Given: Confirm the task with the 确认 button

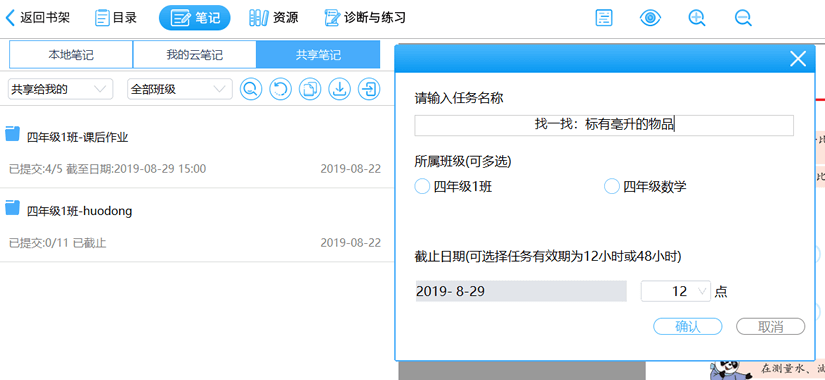Looking at the screenshot, I should 688,326.
